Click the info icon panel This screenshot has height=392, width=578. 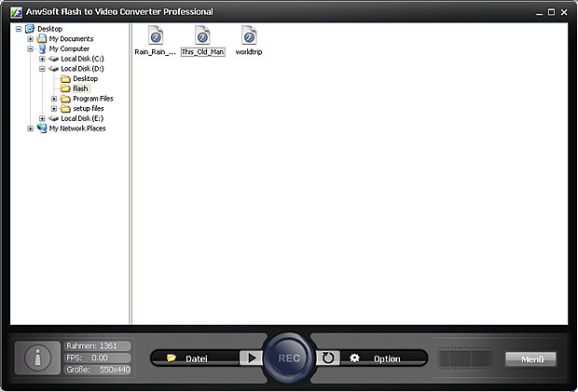click(37, 358)
